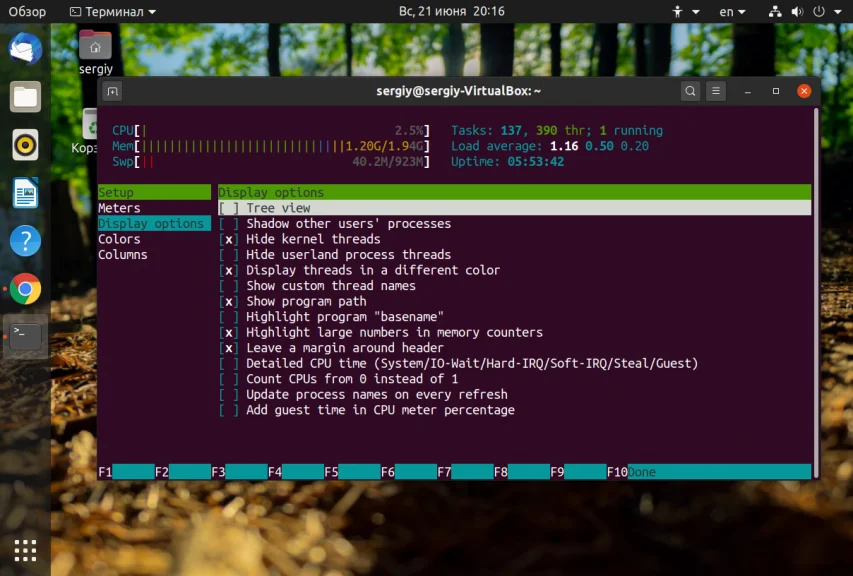Show applications grid button
This screenshot has width=853, height=576.
(25, 550)
